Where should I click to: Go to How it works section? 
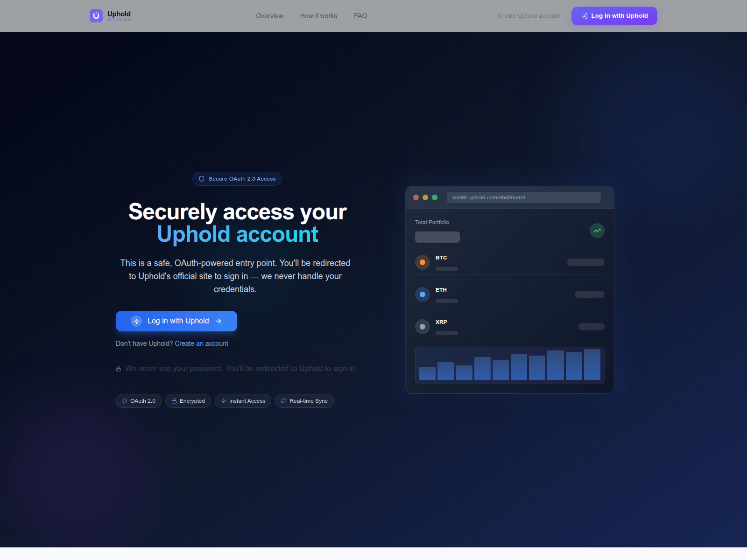click(318, 16)
